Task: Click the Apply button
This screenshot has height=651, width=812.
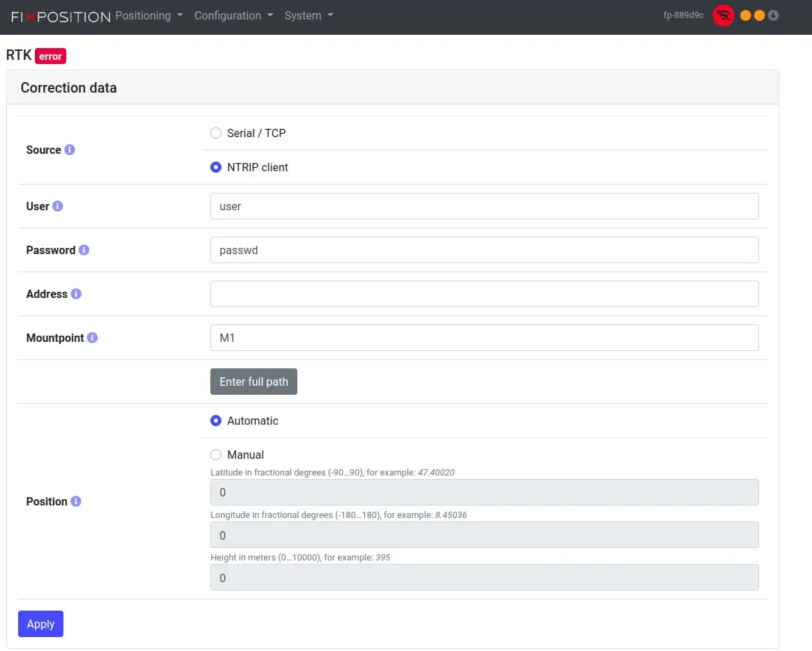Action: tap(40, 624)
